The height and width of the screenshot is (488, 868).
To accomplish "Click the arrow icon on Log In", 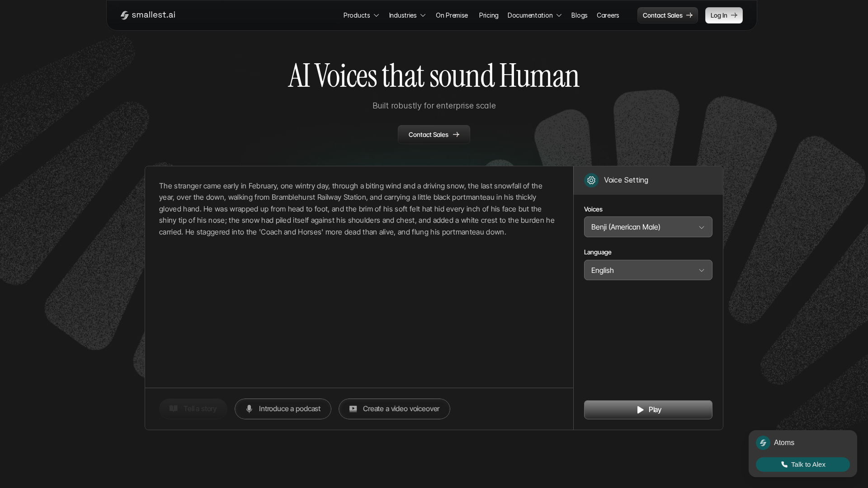I will click(734, 15).
